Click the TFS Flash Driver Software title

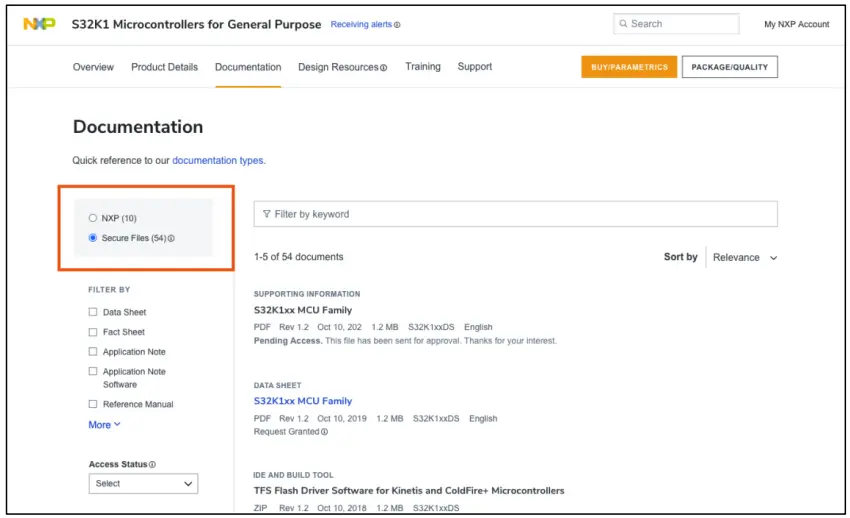pos(409,490)
